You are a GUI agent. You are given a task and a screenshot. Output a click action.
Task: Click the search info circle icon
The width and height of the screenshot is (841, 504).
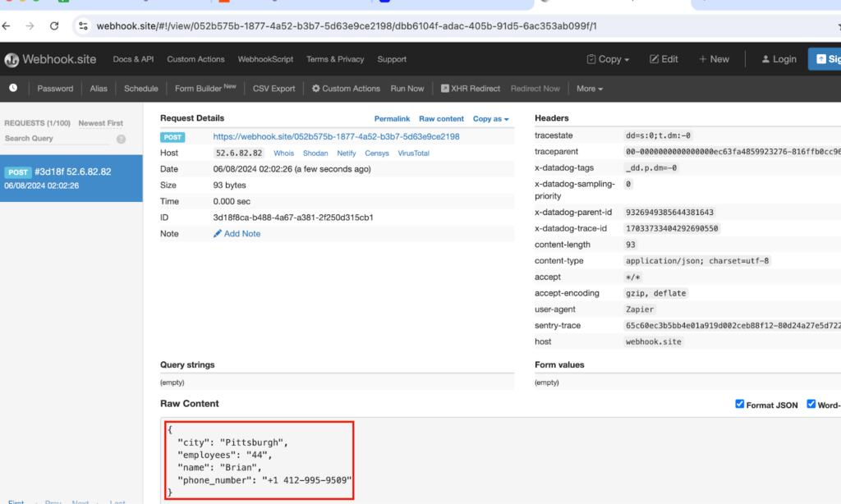(x=121, y=140)
